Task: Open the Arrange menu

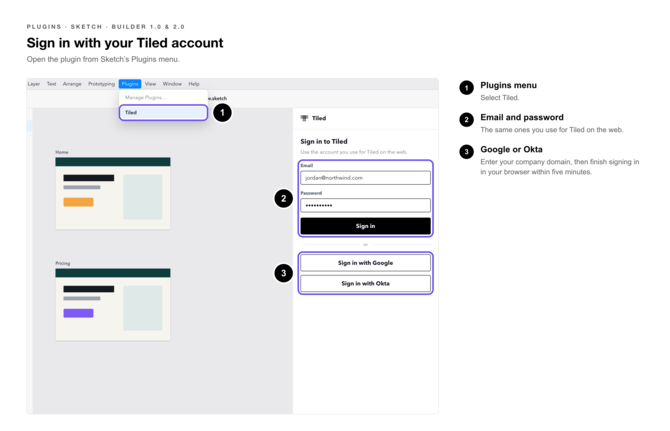Action: (x=72, y=84)
